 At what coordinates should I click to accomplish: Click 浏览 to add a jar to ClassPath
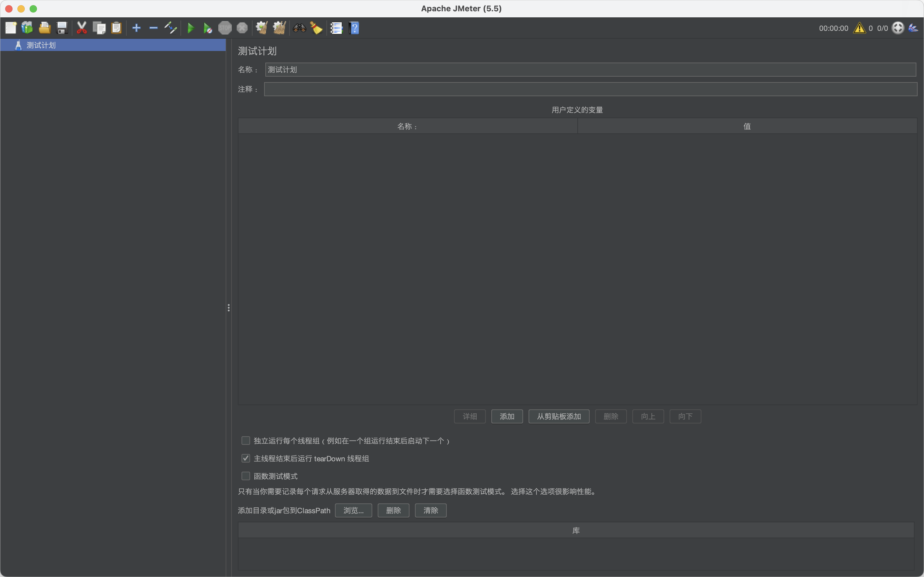point(353,510)
